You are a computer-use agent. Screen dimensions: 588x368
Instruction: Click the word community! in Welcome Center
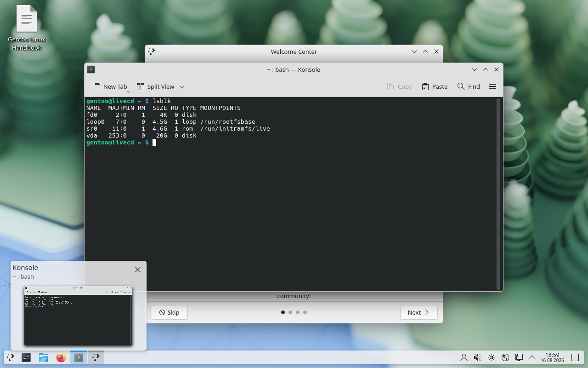click(x=294, y=296)
